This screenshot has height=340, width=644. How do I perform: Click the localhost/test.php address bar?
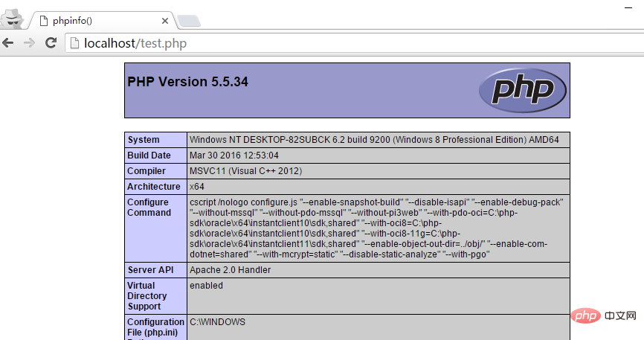tap(353, 42)
